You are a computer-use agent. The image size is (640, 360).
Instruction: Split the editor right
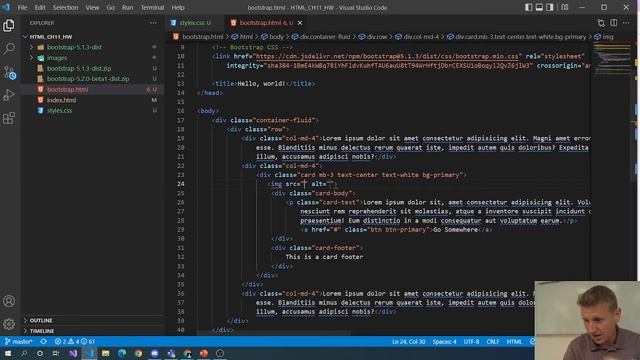click(613, 23)
